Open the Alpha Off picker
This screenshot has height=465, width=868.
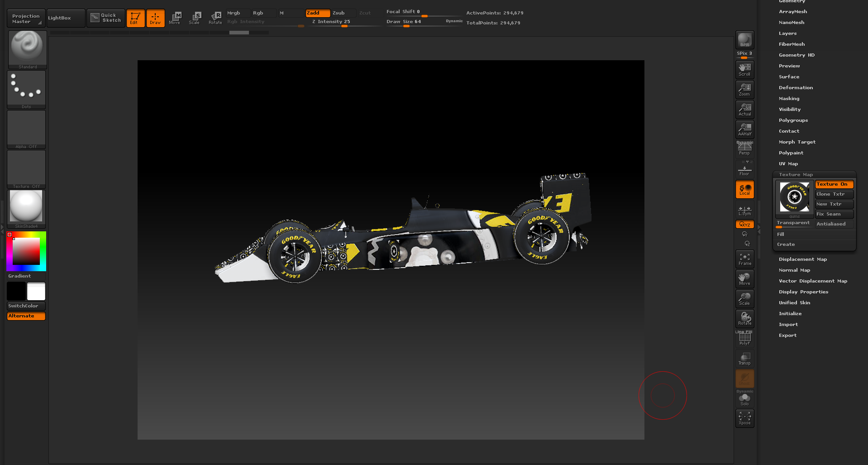click(x=26, y=129)
